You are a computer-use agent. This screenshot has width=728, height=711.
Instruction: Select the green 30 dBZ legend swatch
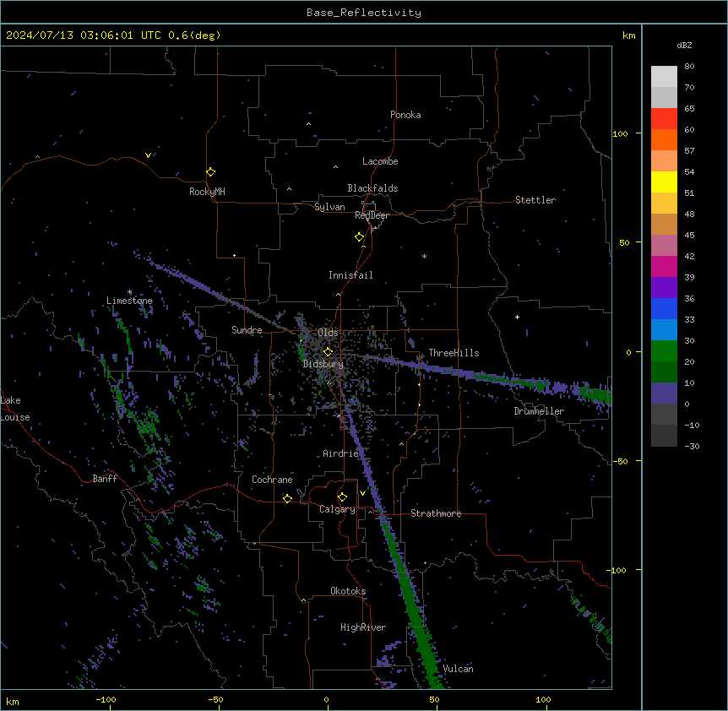coord(664,351)
